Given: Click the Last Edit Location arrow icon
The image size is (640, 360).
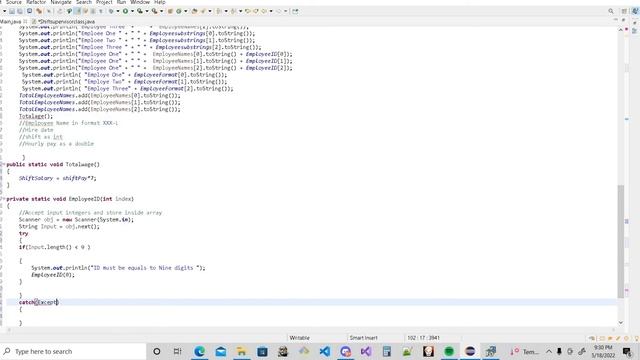Looking at the screenshot, I should pos(248,11).
